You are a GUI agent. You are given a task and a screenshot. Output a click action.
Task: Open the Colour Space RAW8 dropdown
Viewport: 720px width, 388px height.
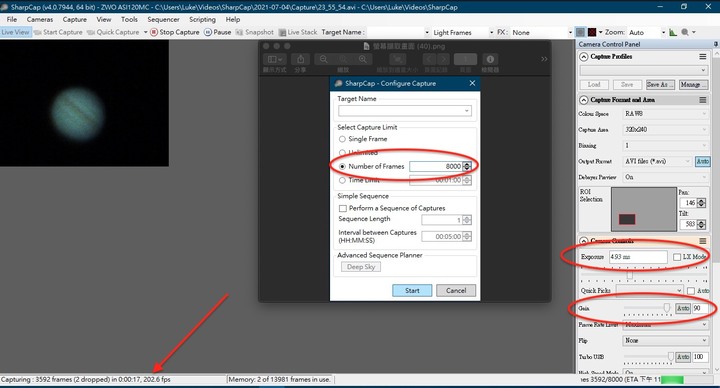click(666, 113)
